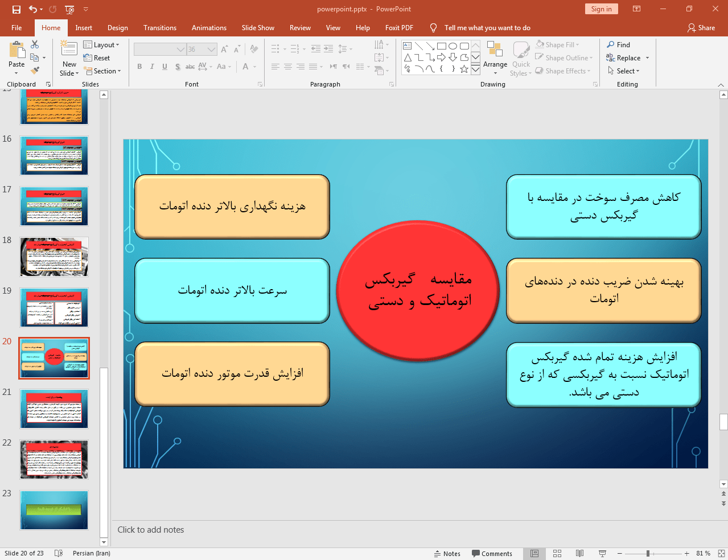Screen dimensions: 728x560
Task: Click Tell me what you want to do
Action: (x=487, y=28)
